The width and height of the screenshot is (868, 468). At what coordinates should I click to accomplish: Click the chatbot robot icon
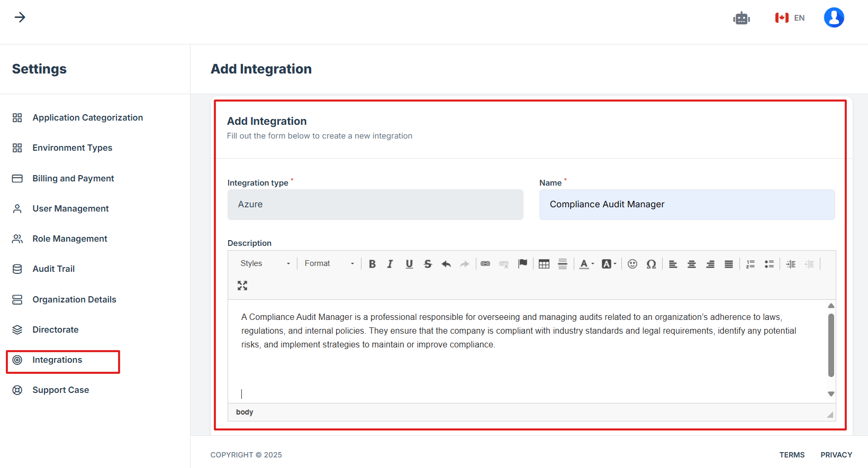click(742, 18)
